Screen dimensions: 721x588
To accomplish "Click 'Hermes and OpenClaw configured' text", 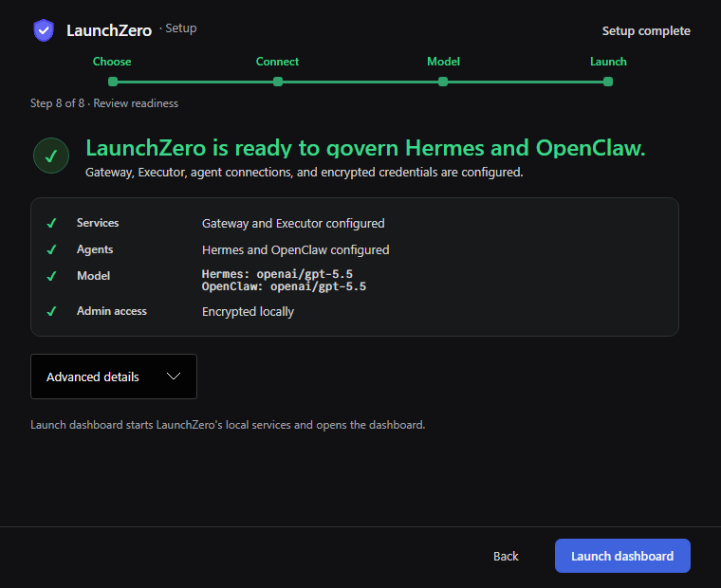I will 296,250.
